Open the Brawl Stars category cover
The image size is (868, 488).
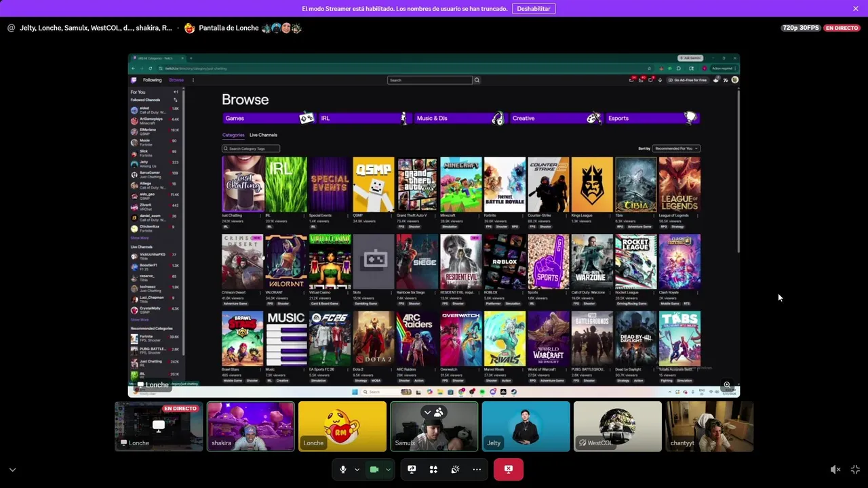243,339
